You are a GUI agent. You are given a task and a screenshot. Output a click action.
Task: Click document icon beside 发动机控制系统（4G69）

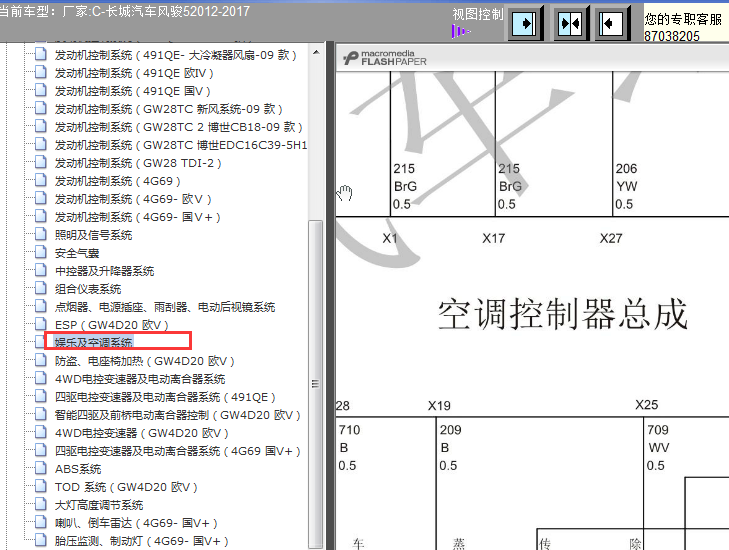coord(41,180)
